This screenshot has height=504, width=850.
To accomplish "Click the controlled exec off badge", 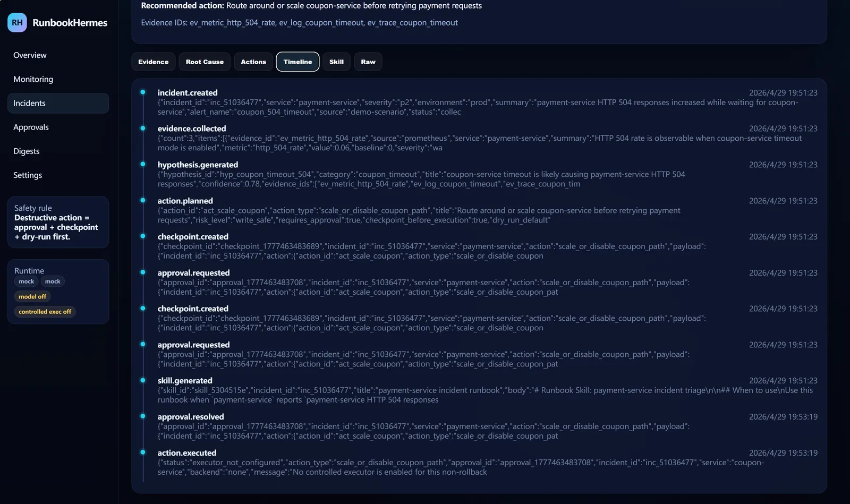I will [45, 312].
